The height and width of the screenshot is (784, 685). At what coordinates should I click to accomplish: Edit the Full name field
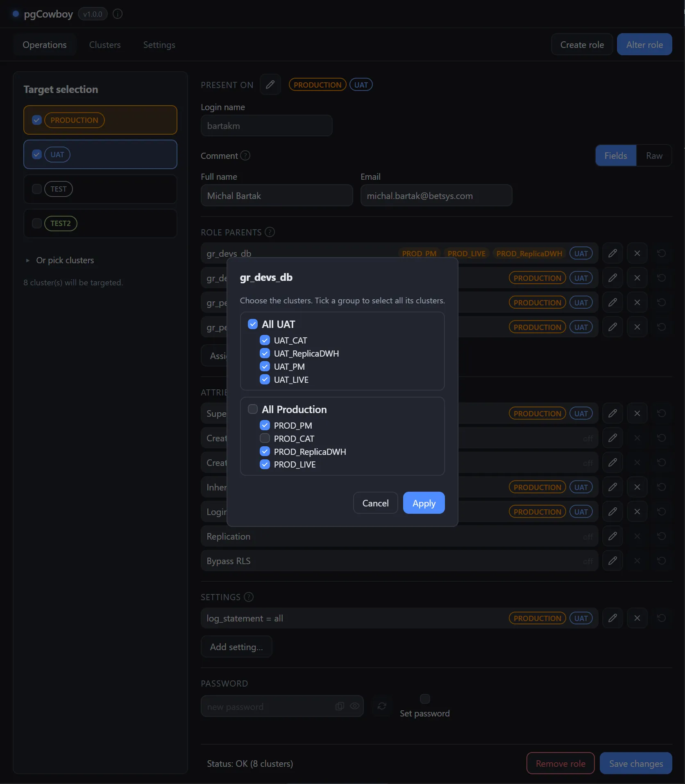click(x=277, y=196)
